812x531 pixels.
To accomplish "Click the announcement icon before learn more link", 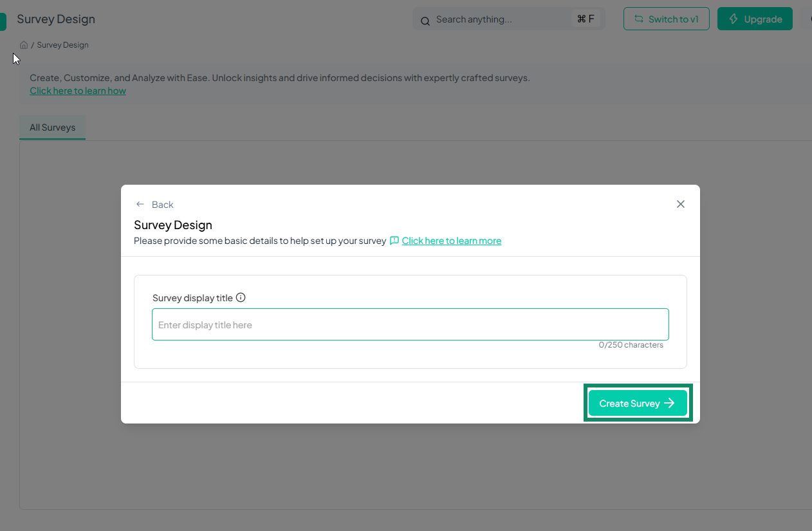I will click(394, 240).
